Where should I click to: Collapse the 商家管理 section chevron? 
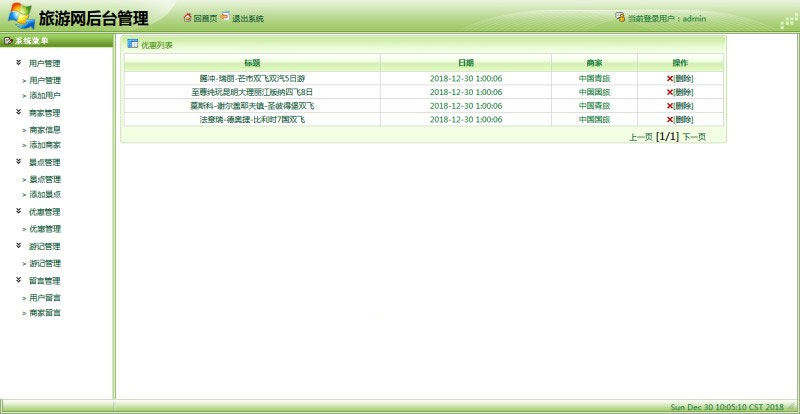coord(18,112)
